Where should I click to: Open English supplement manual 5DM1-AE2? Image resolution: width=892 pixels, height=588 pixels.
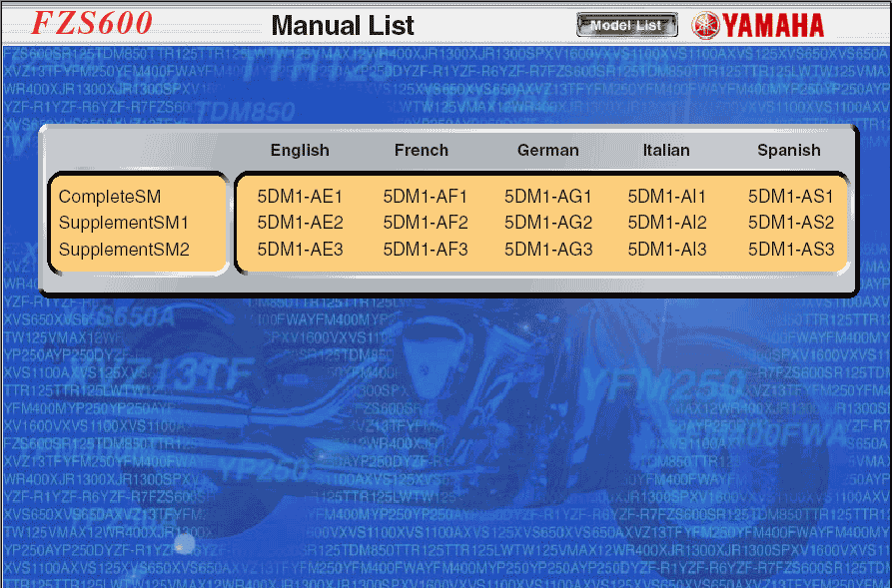[x=300, y=223]
